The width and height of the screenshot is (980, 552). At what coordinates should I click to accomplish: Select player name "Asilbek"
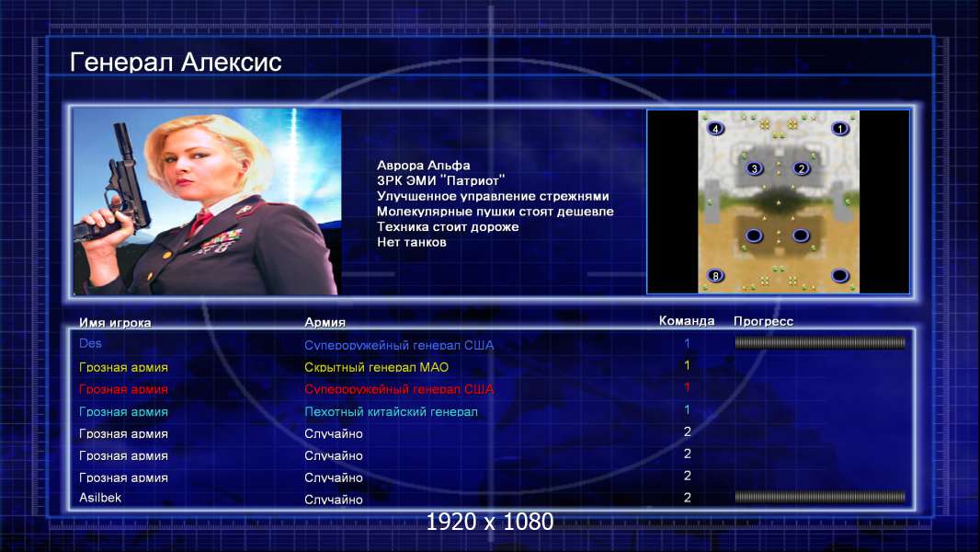[100, 498]
